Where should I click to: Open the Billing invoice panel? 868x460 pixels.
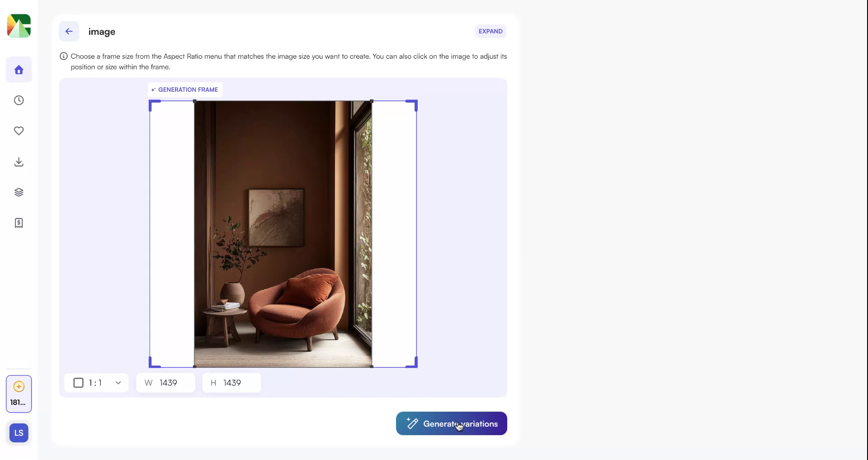pyautogui.click(x=19, y=223)
